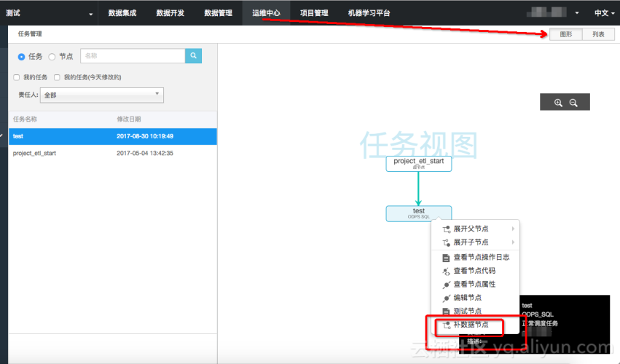Click the 名称 search input field
620x364 pixels.
pyautogui.click(x=132, y=55)
